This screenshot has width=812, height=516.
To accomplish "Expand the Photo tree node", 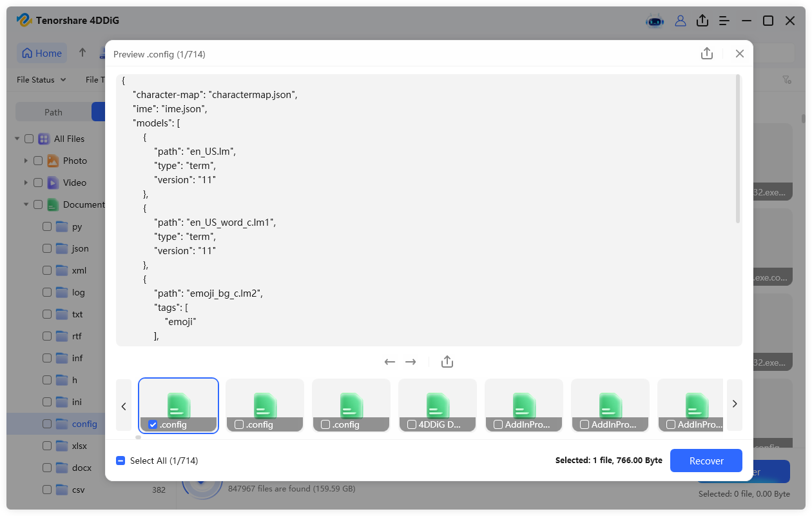I will click(x=26, y=161).
